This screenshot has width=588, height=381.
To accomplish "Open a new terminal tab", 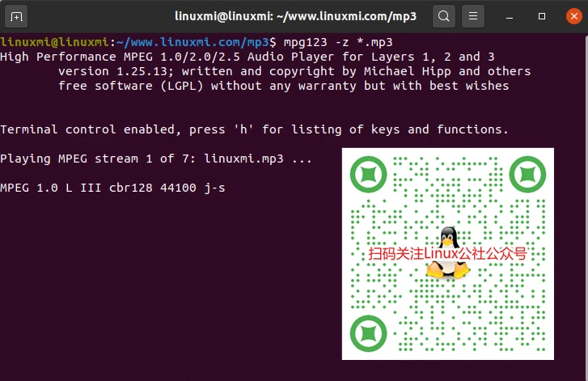I will (16, 16).
